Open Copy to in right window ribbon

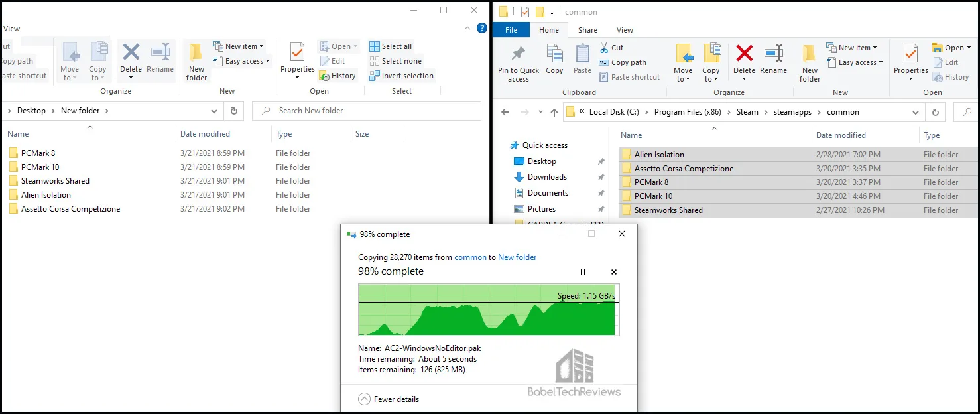[x=711, y=63]
